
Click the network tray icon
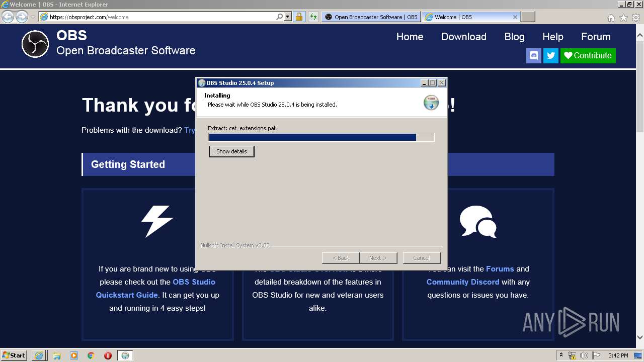pyautogui.click(x=572, y=355)
